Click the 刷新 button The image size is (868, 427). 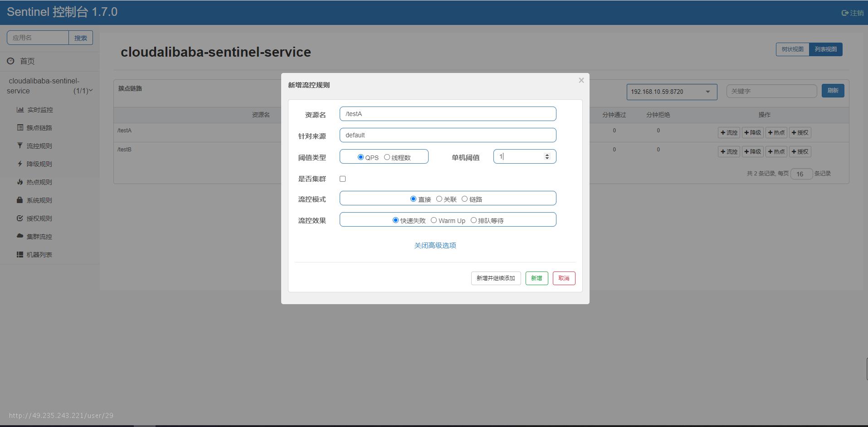click(x=833, y=91)
